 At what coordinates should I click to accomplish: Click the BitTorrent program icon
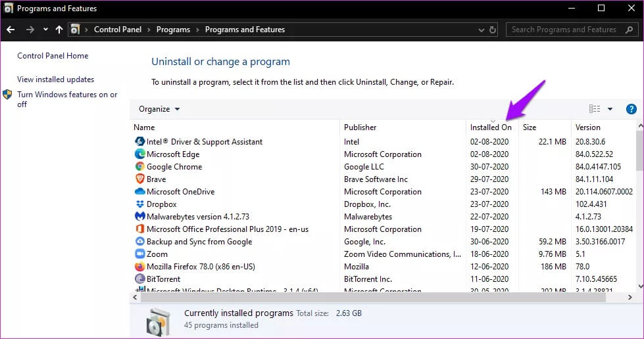(x=139, y=279)
